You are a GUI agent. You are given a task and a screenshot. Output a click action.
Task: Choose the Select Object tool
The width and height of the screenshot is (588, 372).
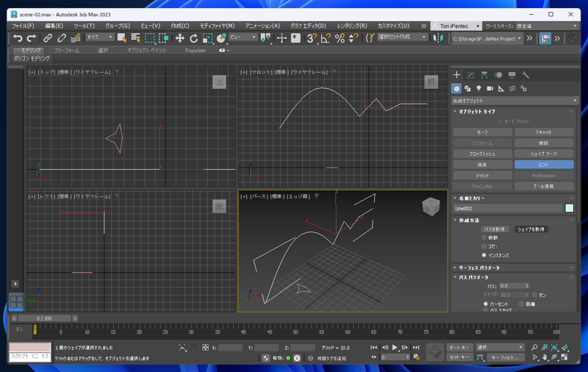(121, 38)
